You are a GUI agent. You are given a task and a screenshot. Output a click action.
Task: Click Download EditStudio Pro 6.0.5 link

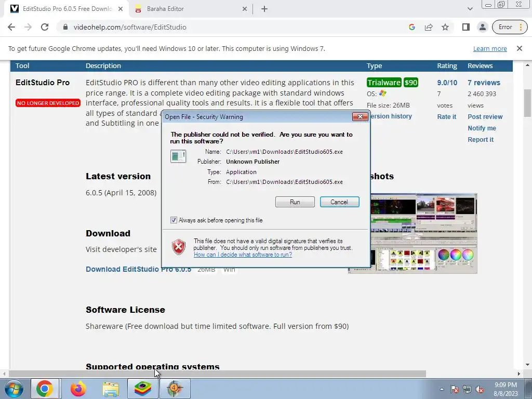tap(138, 269)
